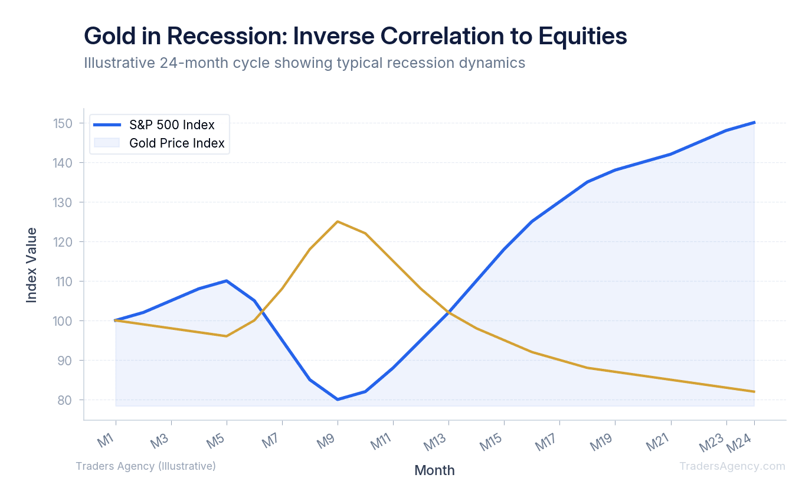The height and width of the screenshot is (504, 812).
Task: Click the "Gold in Recession" chart title
Action: [355, 36]
